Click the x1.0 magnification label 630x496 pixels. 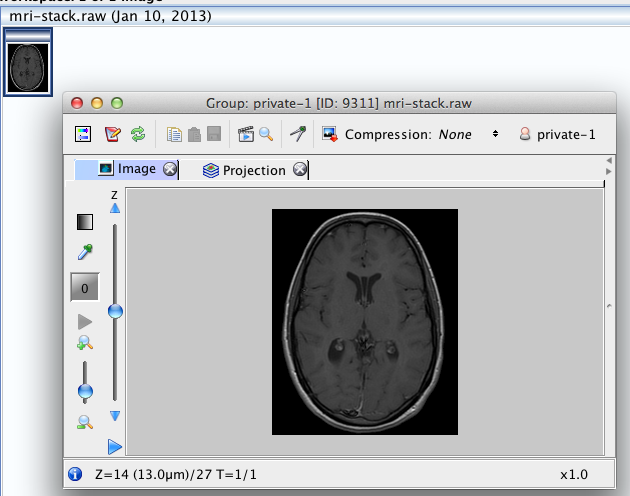click(x=574, y=475)
